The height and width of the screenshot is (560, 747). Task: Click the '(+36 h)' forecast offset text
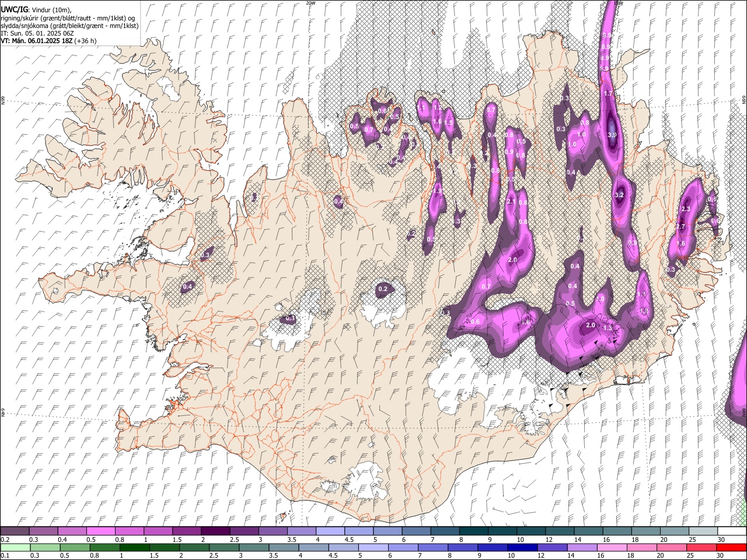(85, 41)
